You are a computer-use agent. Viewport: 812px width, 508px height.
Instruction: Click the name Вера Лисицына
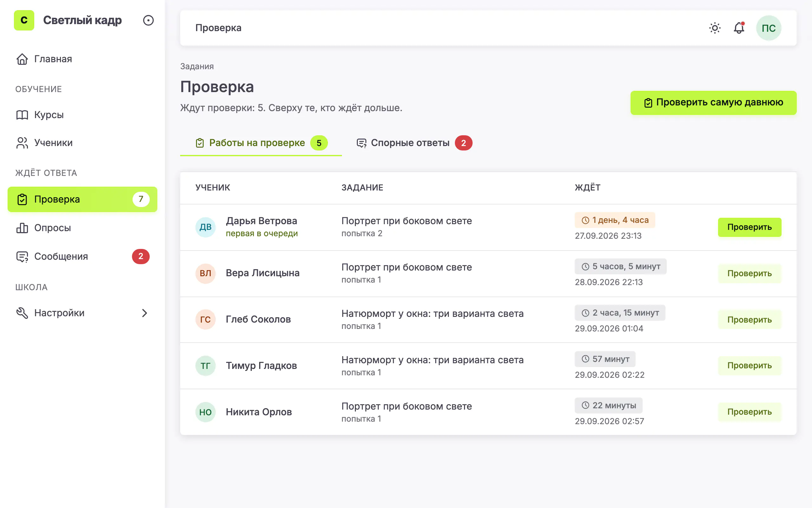pos(263,273)
